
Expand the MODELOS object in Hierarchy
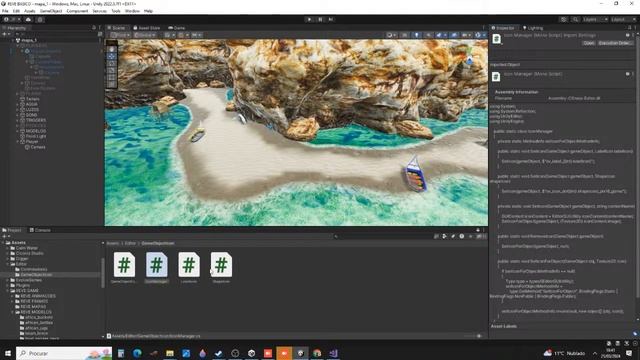point(17,131)
